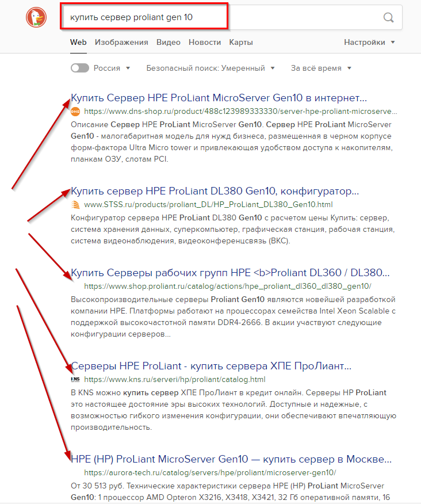Image resolution: width=421 pixels, height=504 pixels.
Task: Click the www.STSS.ru products URL
Action: (x=208, y=205)
